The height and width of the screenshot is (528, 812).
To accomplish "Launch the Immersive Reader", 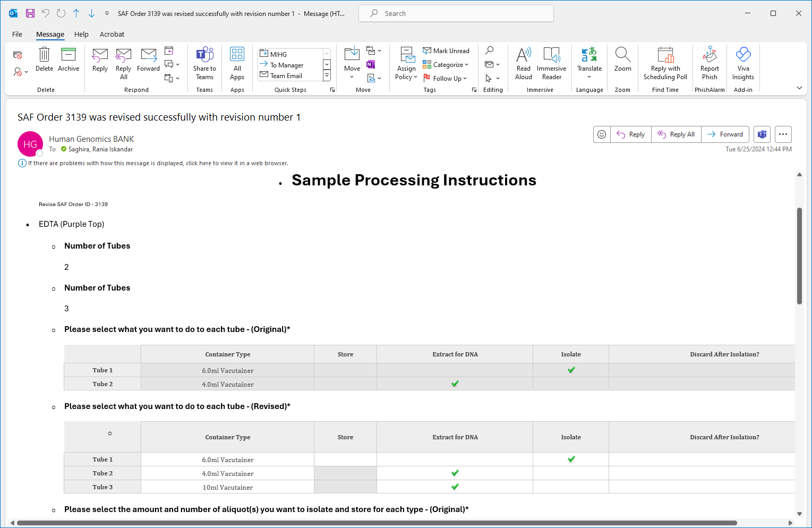I will [x=551, y=63].
